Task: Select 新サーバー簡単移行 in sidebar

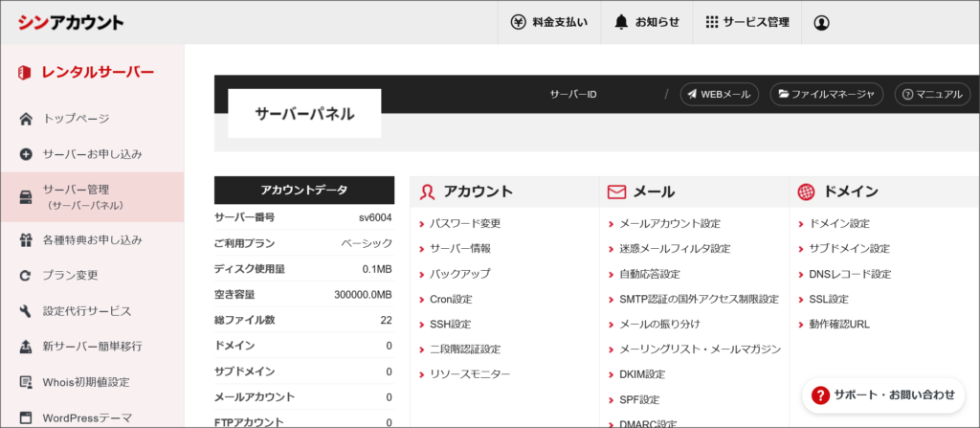Action: pyautogui.click(x=92, y=346)
